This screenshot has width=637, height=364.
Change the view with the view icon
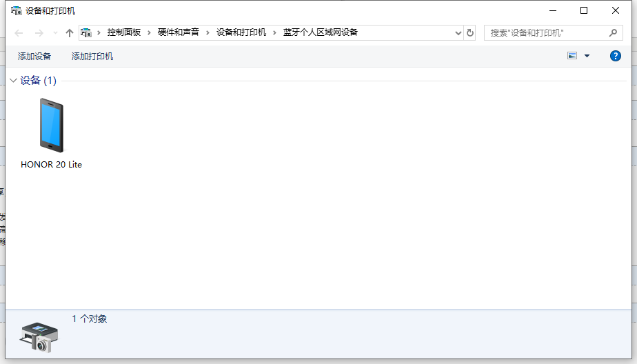572,56
